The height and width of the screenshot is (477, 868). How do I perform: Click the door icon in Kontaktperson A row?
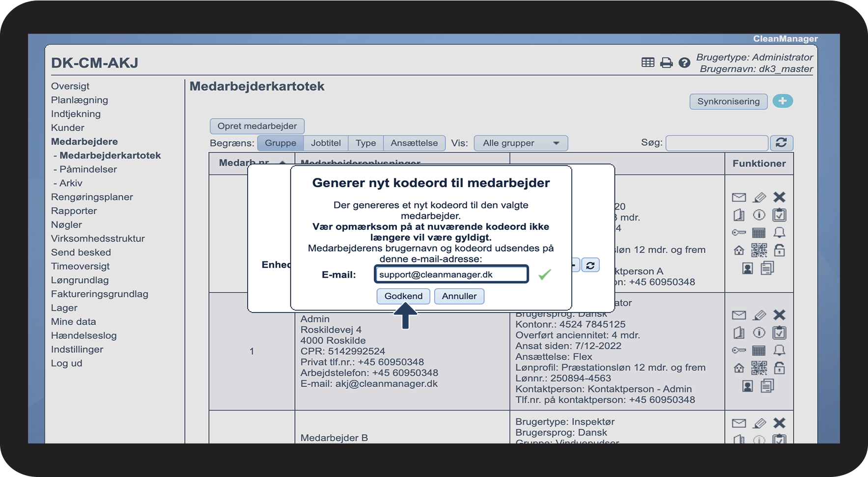(x=739, y=215)
